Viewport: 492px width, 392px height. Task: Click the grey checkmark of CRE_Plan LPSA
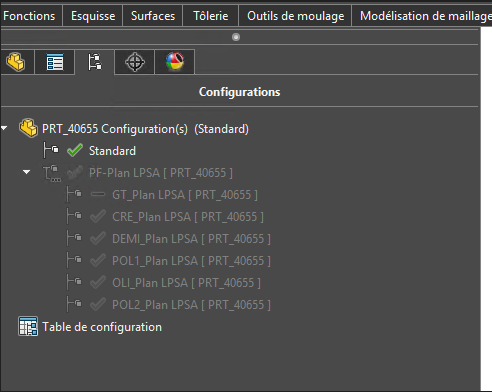pyautogui.click(x=98, y=217)
